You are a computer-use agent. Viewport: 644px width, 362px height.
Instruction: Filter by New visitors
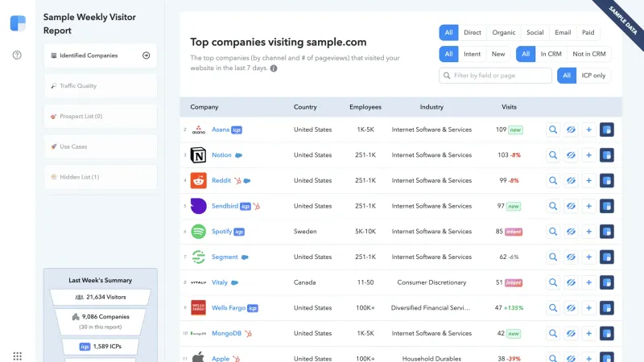click(x=498, y=54)
